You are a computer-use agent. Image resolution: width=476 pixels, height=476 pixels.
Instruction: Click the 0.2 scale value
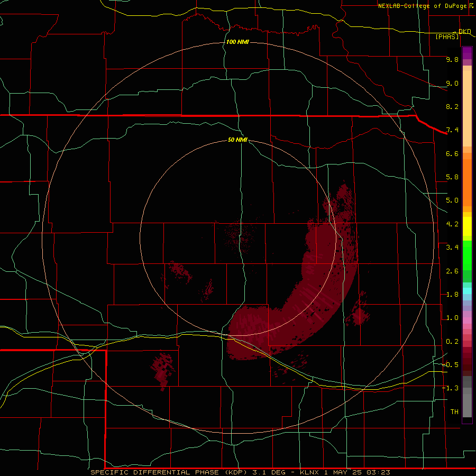[452, 342]
